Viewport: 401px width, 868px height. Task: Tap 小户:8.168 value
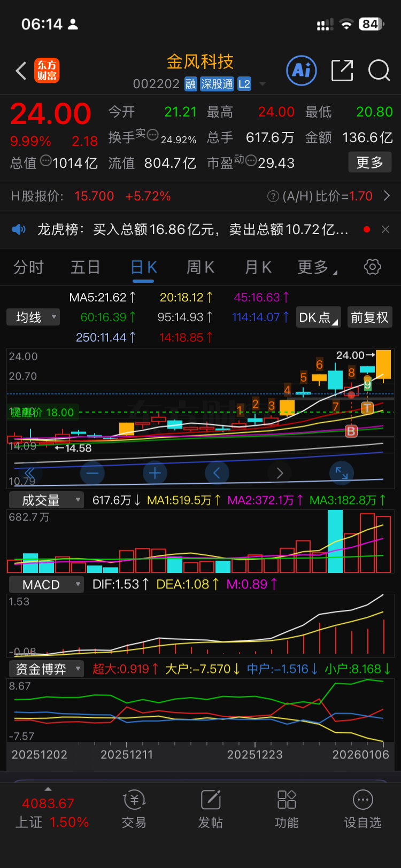(x=358, y=669)
